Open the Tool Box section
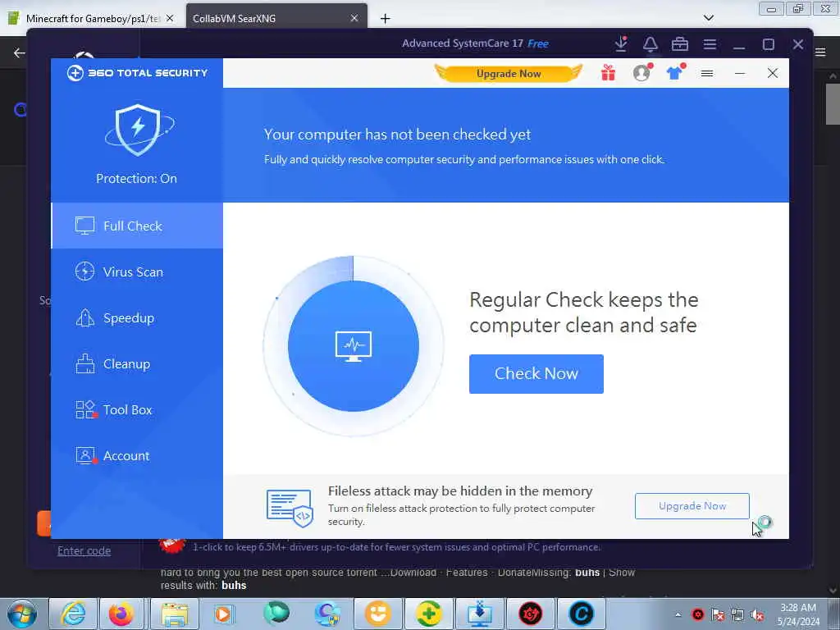The height and width of the screenshot is (630, 840). point(137,410)
